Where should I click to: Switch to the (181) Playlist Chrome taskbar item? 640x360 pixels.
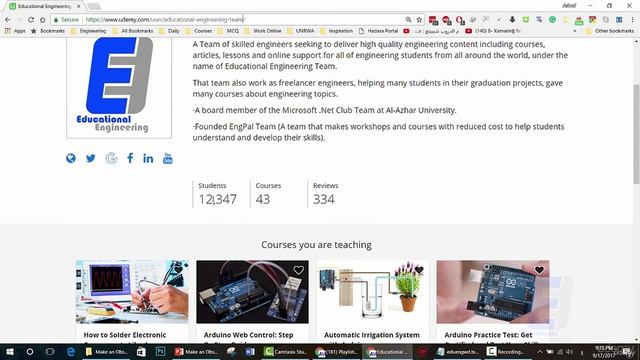pos(337,351)
